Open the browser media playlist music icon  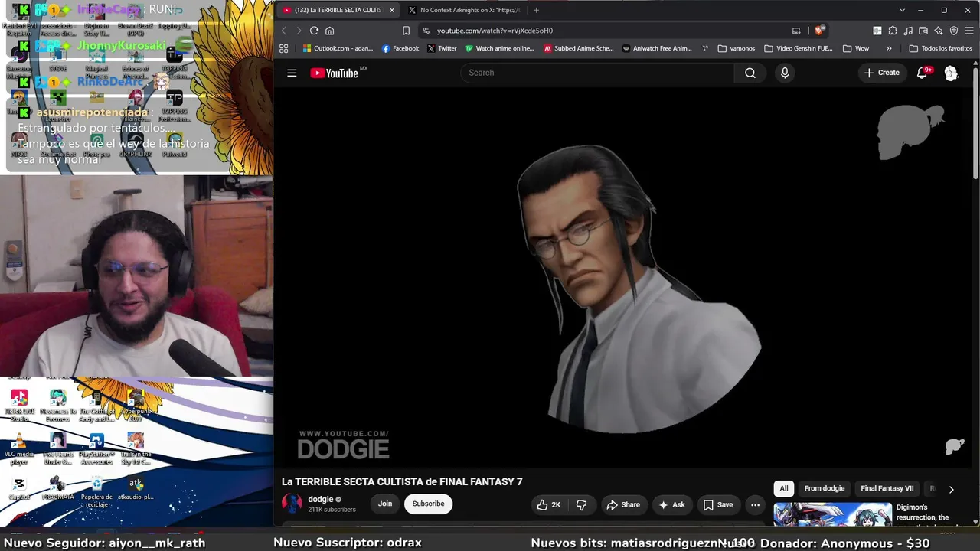click(x=908, y=31)
